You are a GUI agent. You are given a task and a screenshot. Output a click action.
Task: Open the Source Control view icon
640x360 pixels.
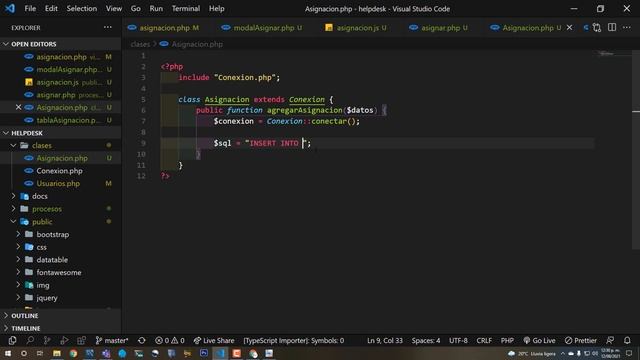(x=47, y=340)
